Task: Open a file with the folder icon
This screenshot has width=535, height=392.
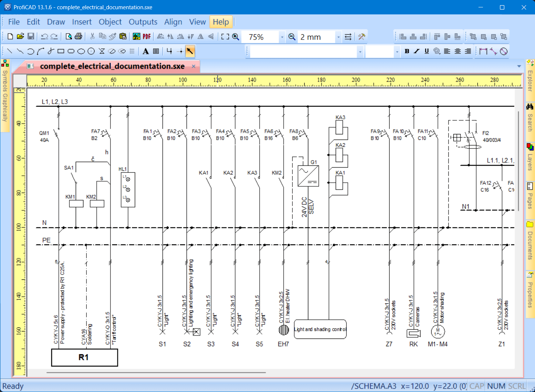Action: click(x=20, y=37)
